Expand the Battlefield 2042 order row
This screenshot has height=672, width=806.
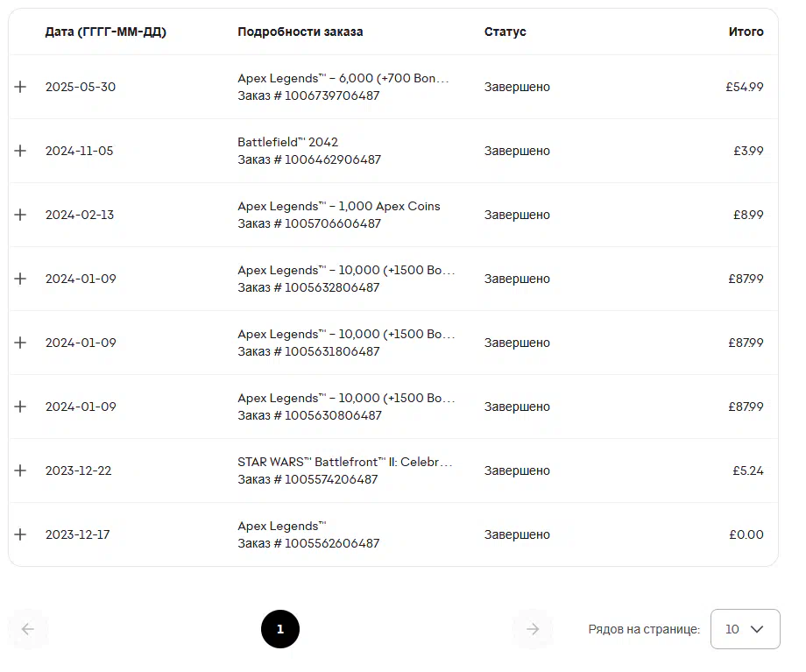click(20, 151)
